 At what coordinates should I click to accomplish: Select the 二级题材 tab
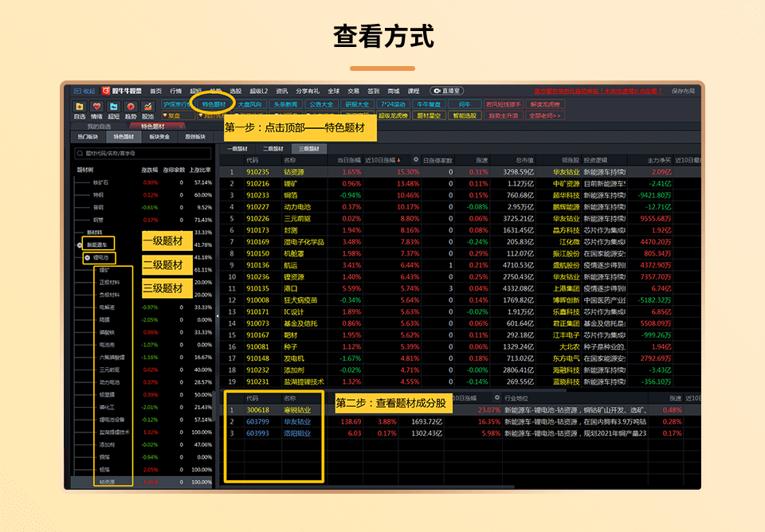(273, 149)
